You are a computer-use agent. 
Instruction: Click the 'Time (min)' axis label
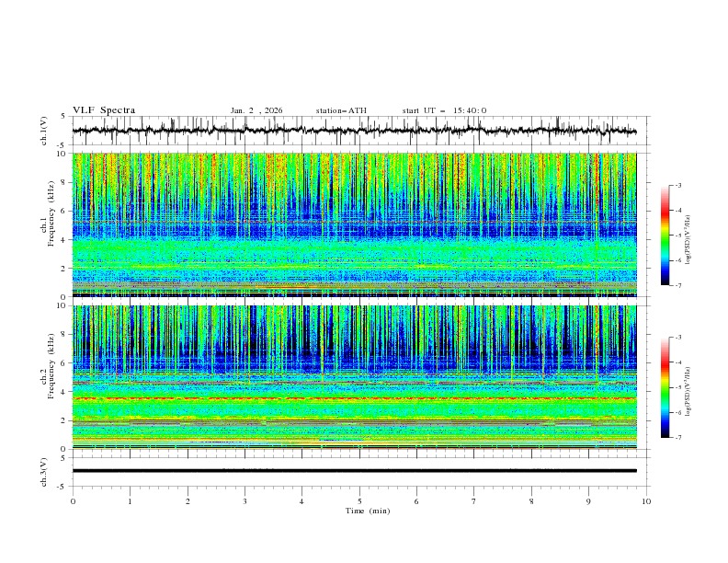pyautogui.click(x=368, y=511)
